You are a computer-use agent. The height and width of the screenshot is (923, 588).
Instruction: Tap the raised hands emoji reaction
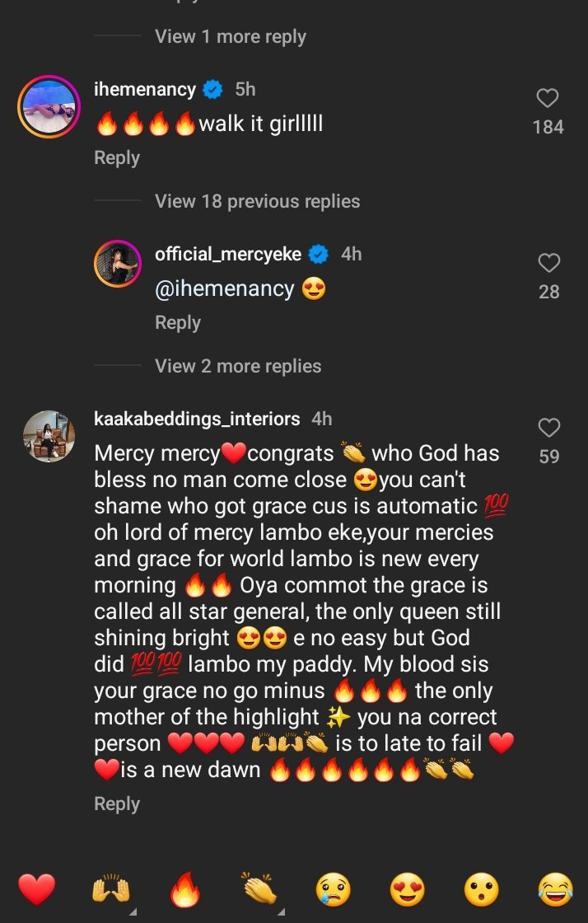click(111, 890)
